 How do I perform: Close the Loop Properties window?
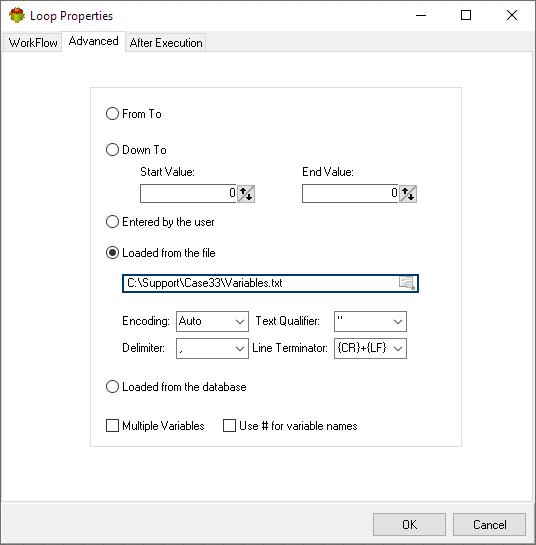(x=512, y=15)
